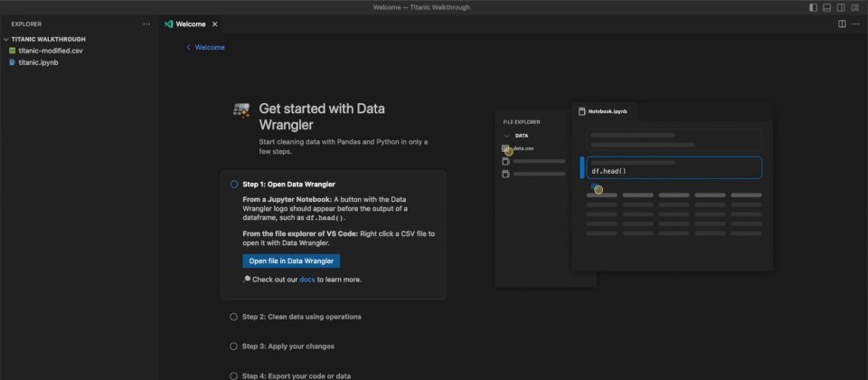868x380 pixels.
Task: Open Explorer views and more actions ellipsis
Action: coord(146,24)
